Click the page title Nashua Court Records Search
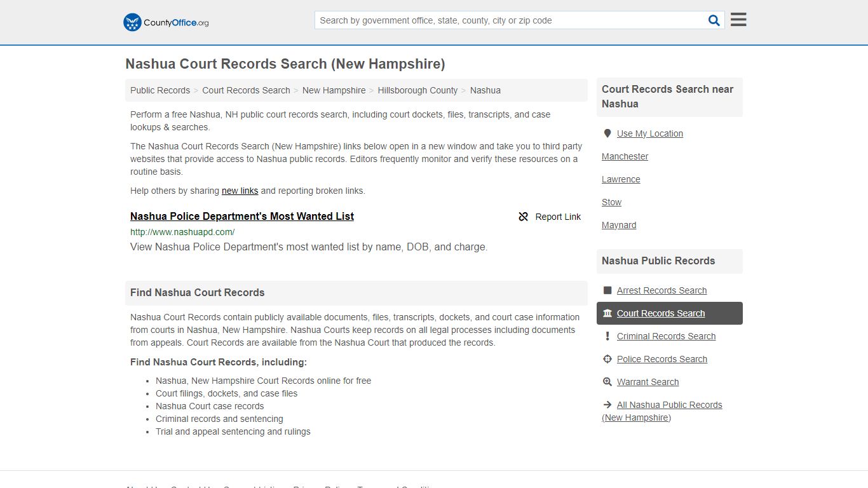 [285, 64]
